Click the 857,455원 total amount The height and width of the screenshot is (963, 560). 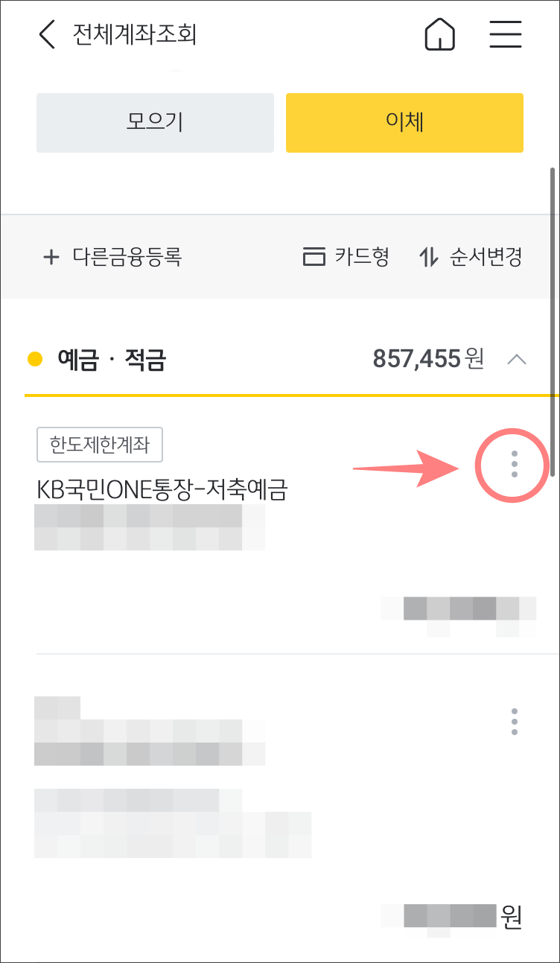pos(428,360)
